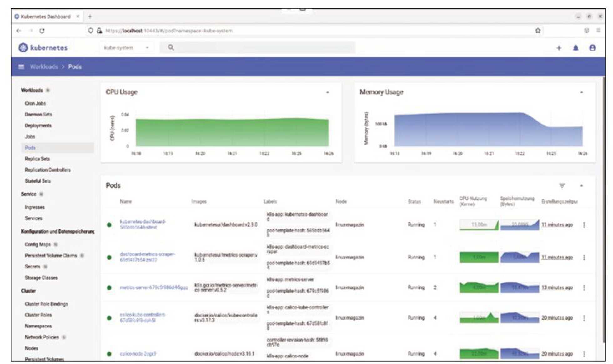The image size is (613, 364).
Task: Click the browser back arrow
Action: coord(19,31)
